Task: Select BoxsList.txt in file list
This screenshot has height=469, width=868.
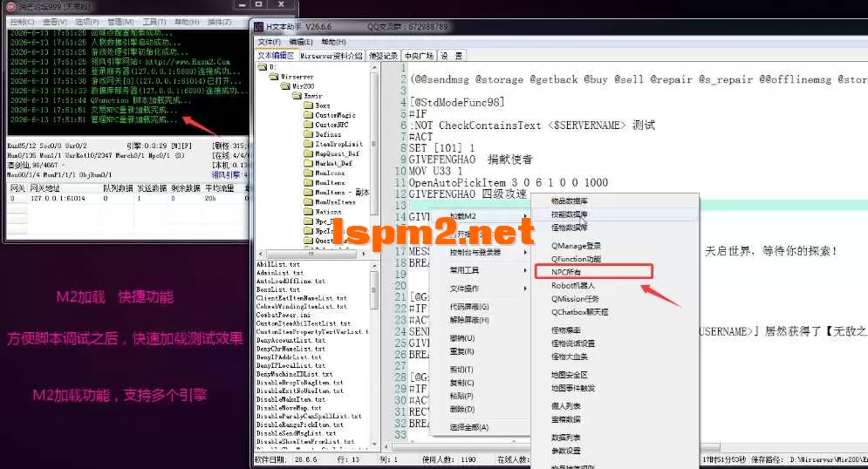Action: pyautogui.click(x=278, y=289)
